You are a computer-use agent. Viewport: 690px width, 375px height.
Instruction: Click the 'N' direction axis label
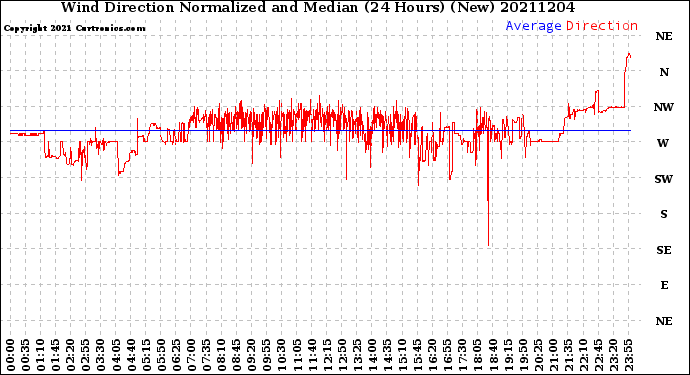click(x=664, y=72)
